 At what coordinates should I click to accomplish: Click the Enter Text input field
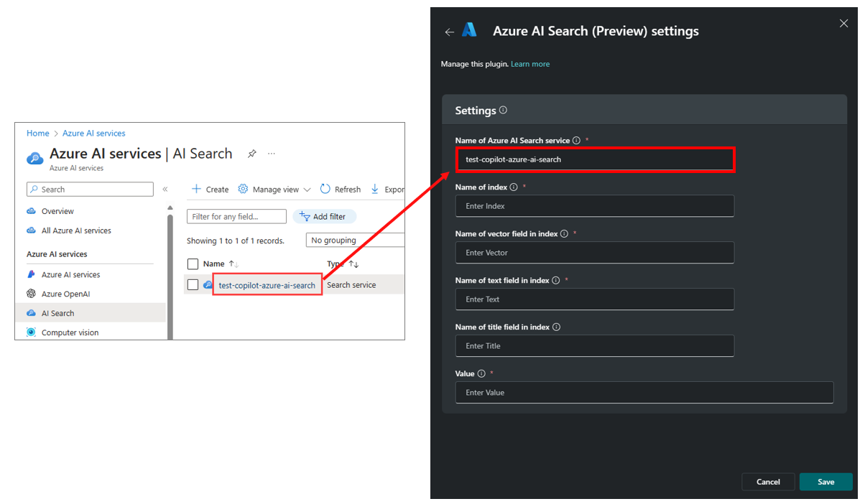[595, 299]
